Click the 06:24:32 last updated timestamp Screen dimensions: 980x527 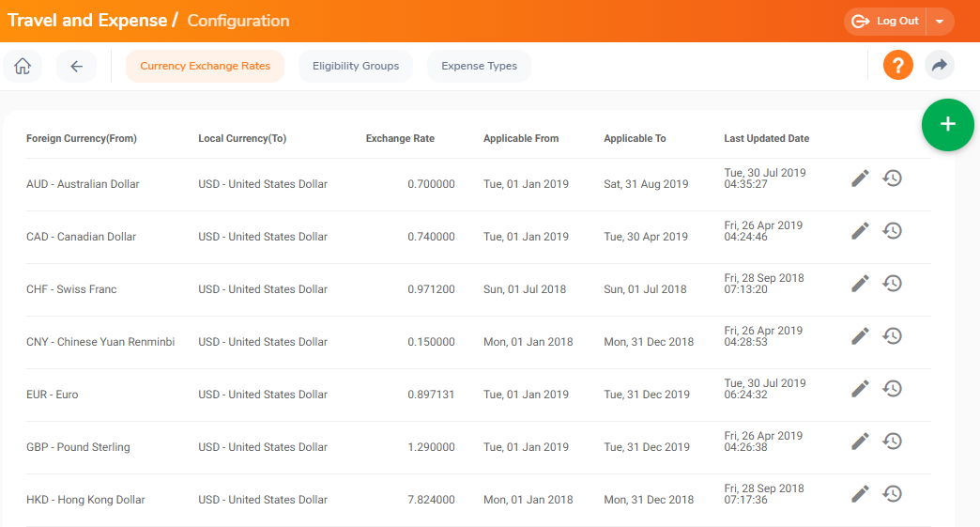[745, 394]
